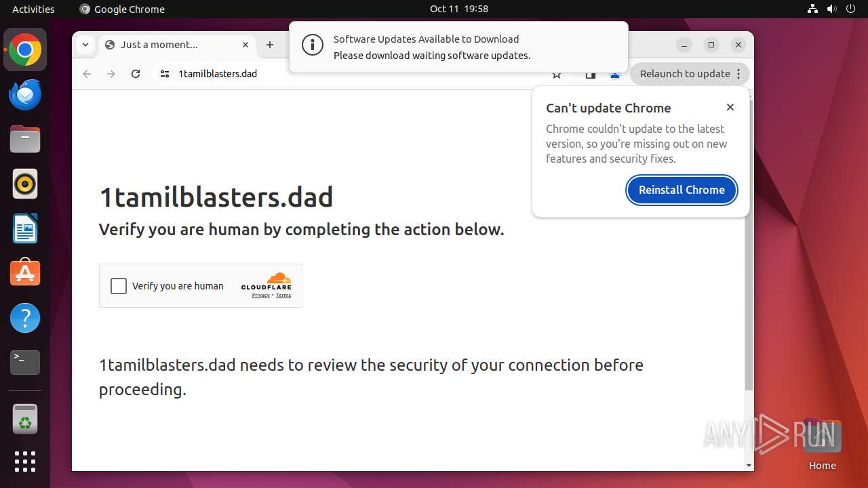Open Ubuntu Software store icon
The height and width of the screenshot is (488, 868).
coord(25,273)
